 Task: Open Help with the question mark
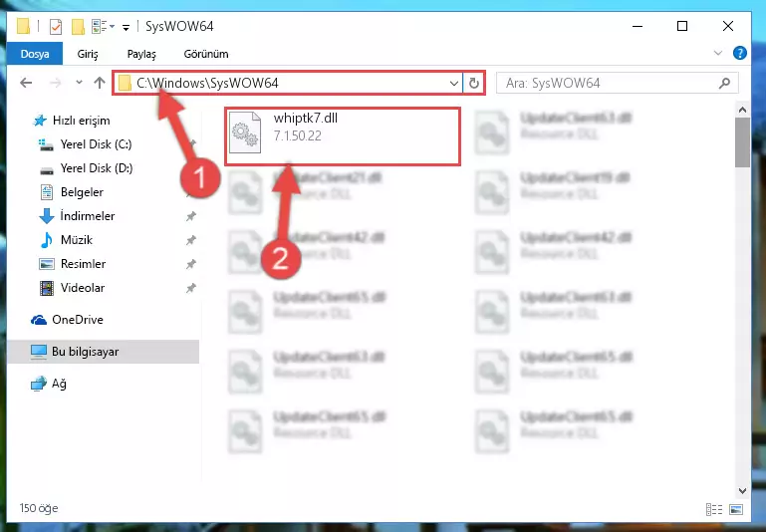point(740,53)
